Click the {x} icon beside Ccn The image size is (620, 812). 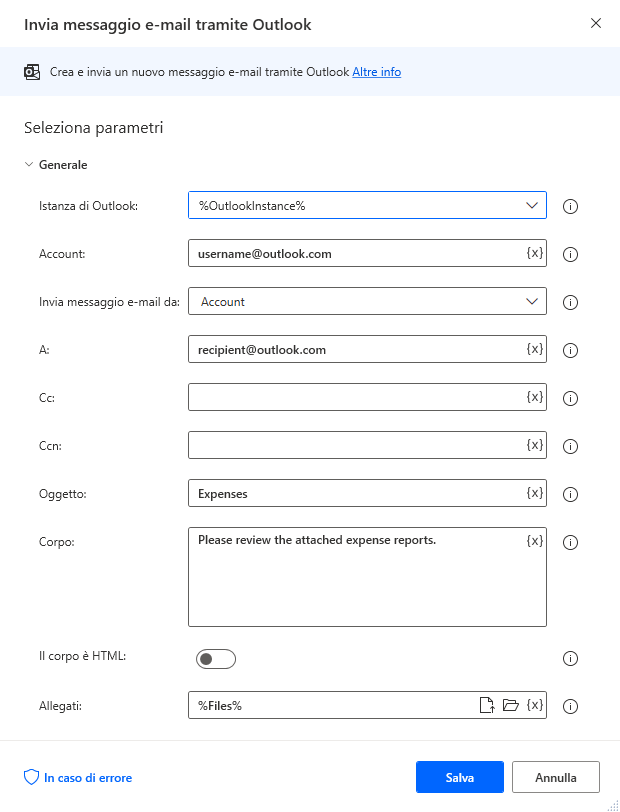(x=533, y=445)
